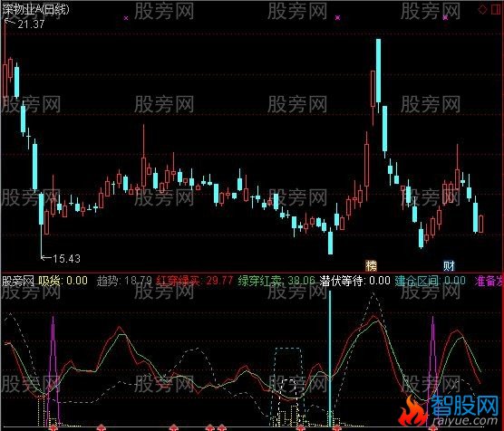Click the tall cyan vertical bar in indicator panel
Screen dimensions: 504x431
point(330,358)
